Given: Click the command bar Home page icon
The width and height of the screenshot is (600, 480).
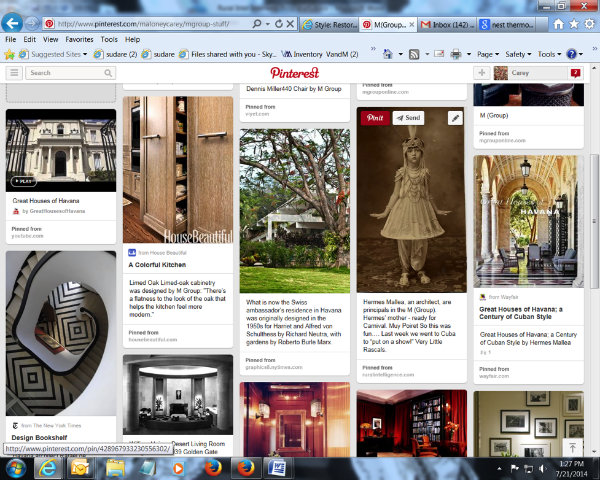Looking at the screenshot, I should click(x=388, y=54).
